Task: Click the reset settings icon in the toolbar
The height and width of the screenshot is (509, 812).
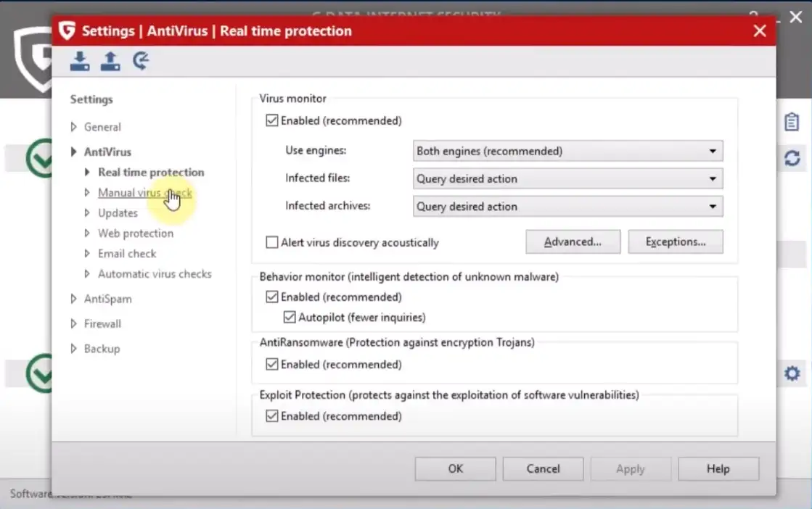Action: pyautogui.click(x=141, y=62)
